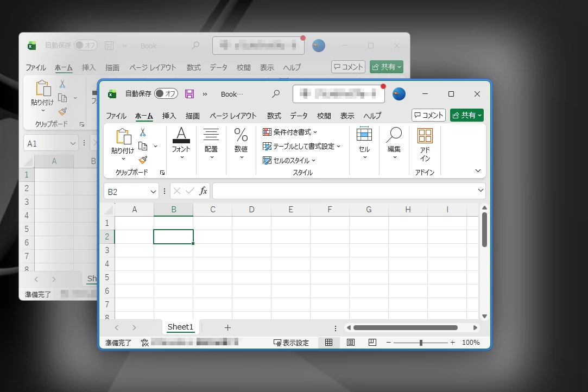588x392 pixels.
Task: Click the Save icon in back Excel window
Action: tap(109, 46)
